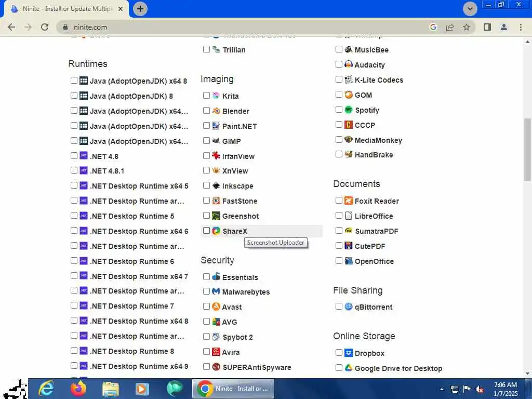Show hidden system tray icons

click(x=442, y=389)
